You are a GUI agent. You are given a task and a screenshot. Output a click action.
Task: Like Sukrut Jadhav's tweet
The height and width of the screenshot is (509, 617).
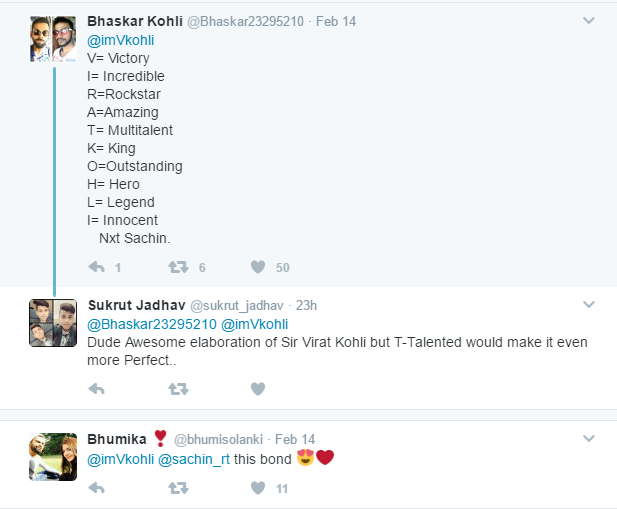(258, 388)
